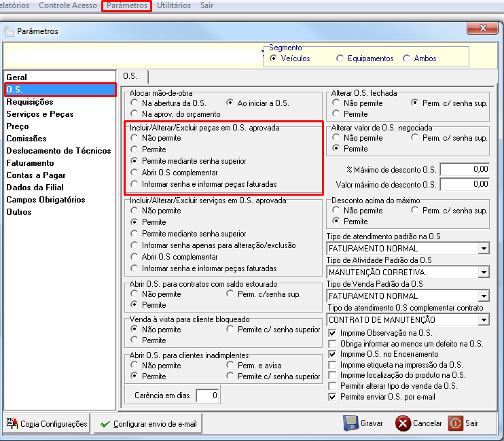Click the red Cancelar X icon
The height and width of the screenshot is (441, 504).
[403, 423]
